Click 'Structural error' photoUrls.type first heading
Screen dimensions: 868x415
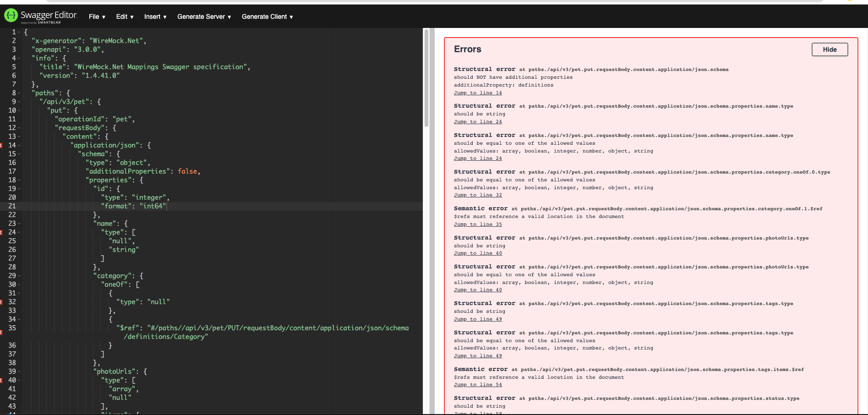tap(631, 238)
